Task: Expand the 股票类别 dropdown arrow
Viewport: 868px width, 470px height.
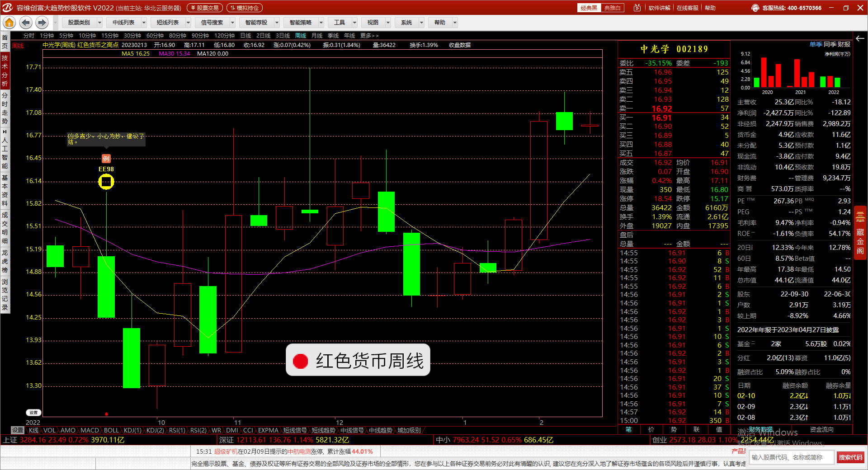Action: 99,23
